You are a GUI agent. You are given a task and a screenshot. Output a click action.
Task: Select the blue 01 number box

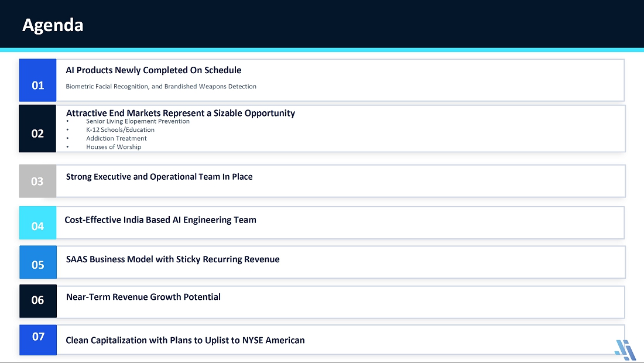pyautogui.click(x=38, y=80)
